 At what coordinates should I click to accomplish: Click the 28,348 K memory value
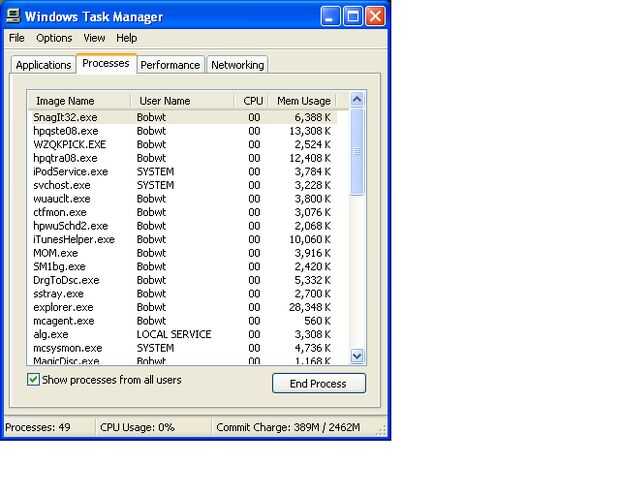pos(310,307)
